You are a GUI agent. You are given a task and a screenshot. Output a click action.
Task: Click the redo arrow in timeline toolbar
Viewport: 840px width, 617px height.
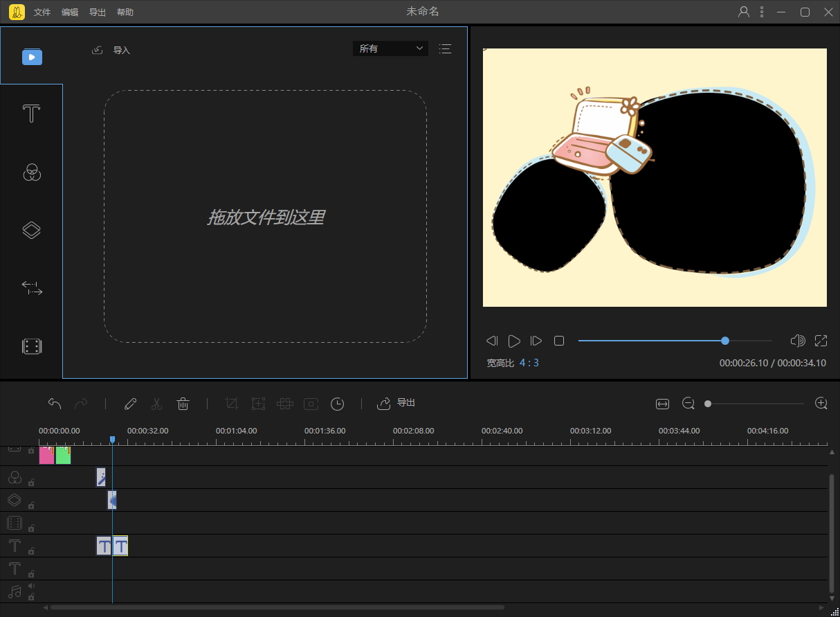[x=81, y=404]
